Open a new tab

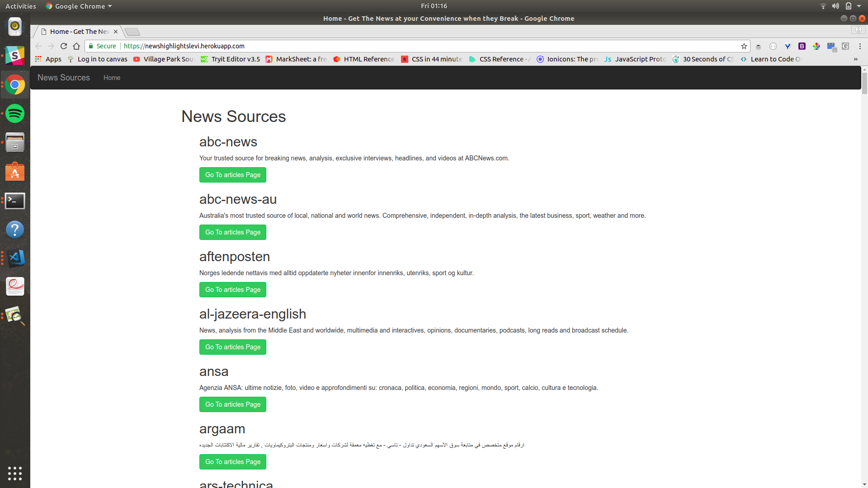[132, 32]
